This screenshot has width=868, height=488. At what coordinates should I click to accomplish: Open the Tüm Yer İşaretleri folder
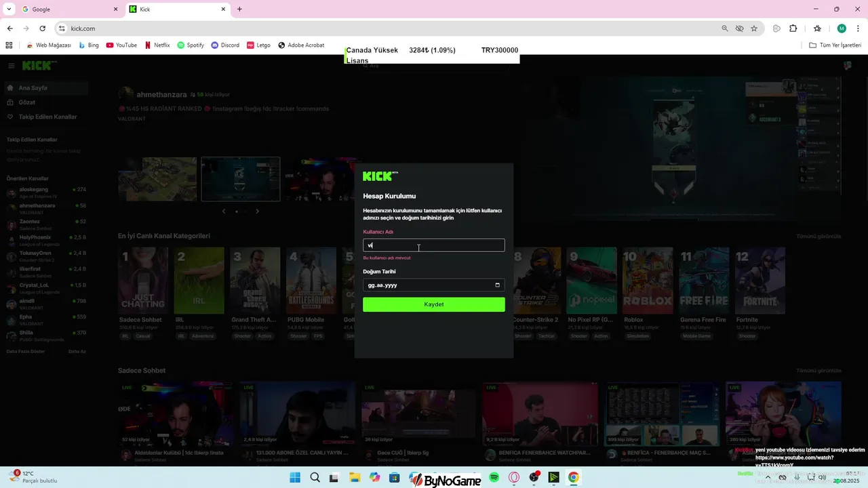[835, 45]
